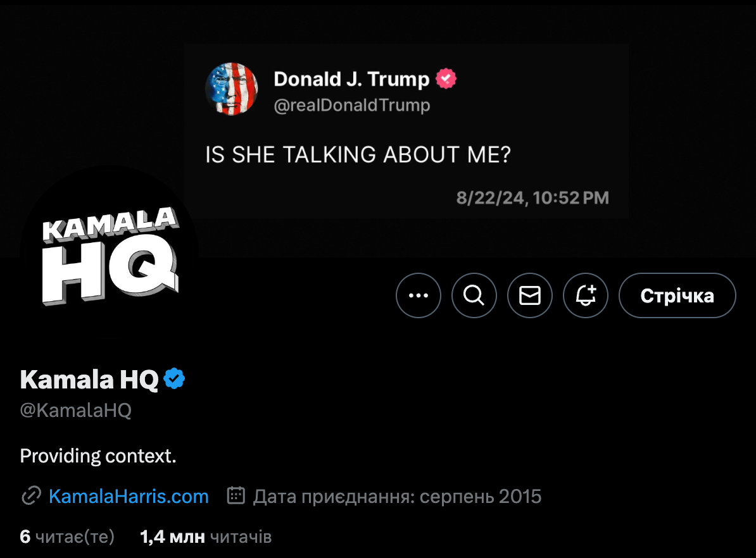Click the red verified badge in banner
Image resolution: width=756 pixels, height=558 pixels.
(446, 79)
